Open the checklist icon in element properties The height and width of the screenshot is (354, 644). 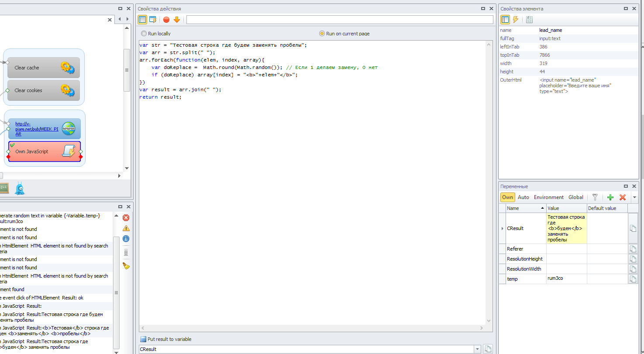(x=529, y=19)
